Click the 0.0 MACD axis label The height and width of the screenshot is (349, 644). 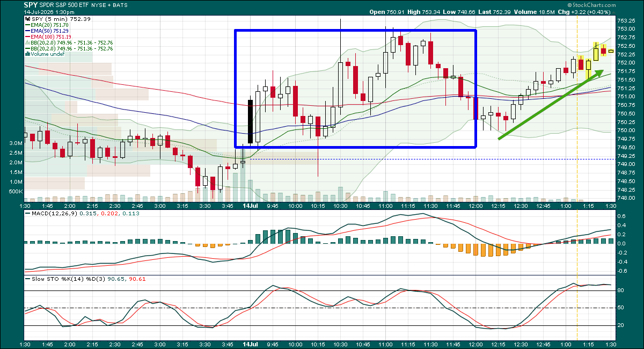tap(622, 243)
